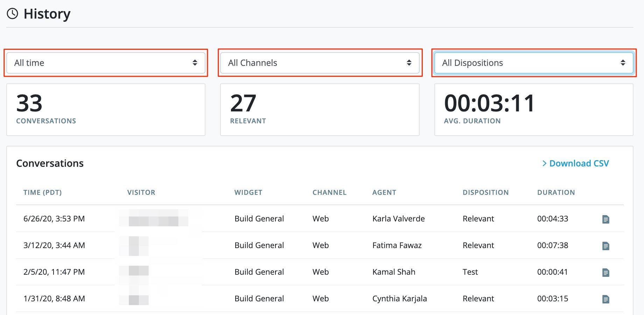Click the AGENT column header

tap(384, 192)
